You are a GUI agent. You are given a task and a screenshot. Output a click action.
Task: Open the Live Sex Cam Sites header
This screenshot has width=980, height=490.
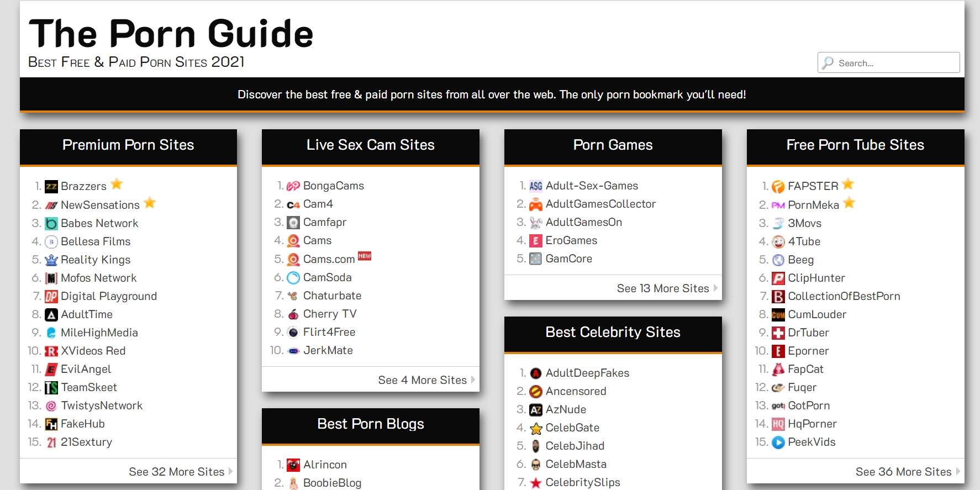371,145
